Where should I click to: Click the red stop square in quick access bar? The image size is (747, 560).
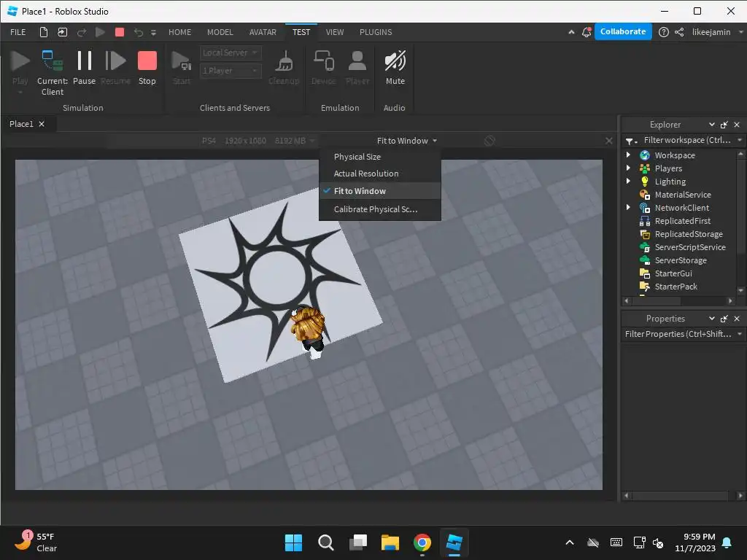pyautogui.click(x=120, y=32)
